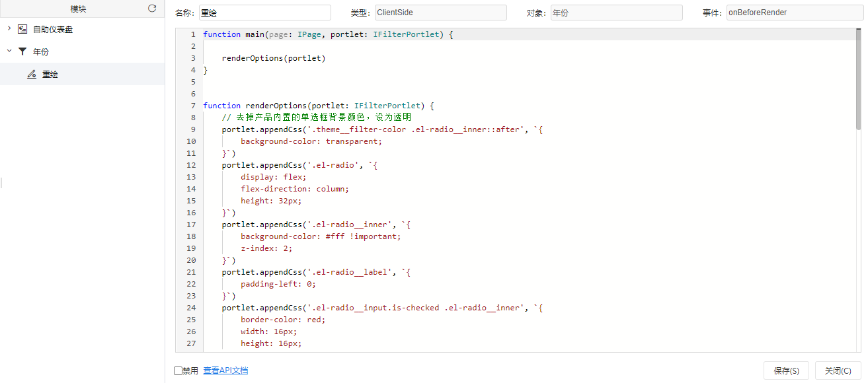868x383 pixels.
Task: Click the 'function main' code line
Action: click(328, 34)
